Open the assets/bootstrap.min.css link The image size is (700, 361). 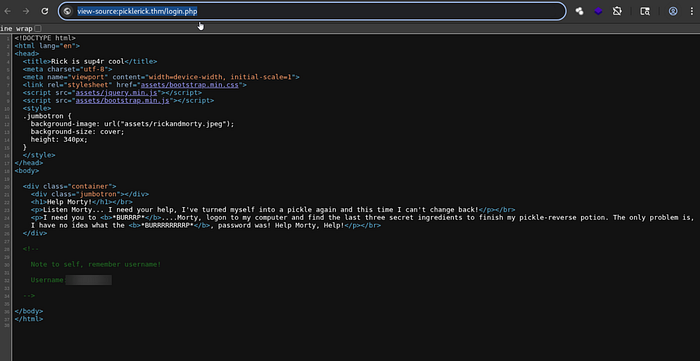pyautogui.click(x=190, y=85)
